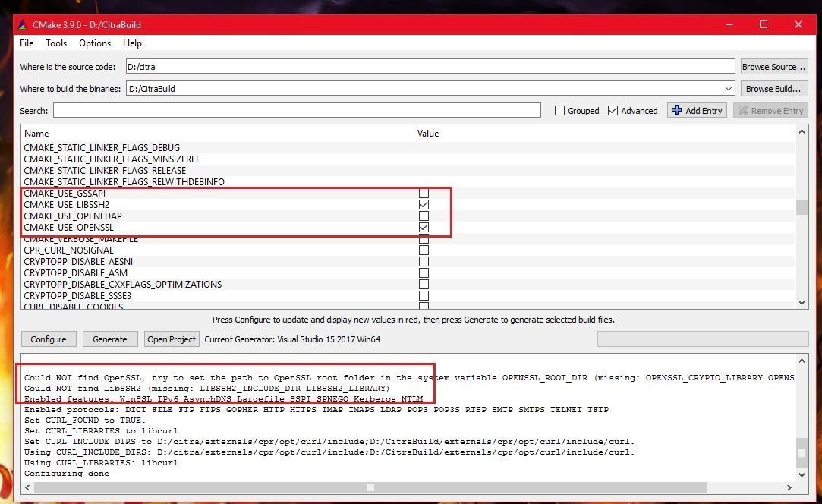Open the Options menu
Screen dimensions: 822x504
(x=95, y=43)
